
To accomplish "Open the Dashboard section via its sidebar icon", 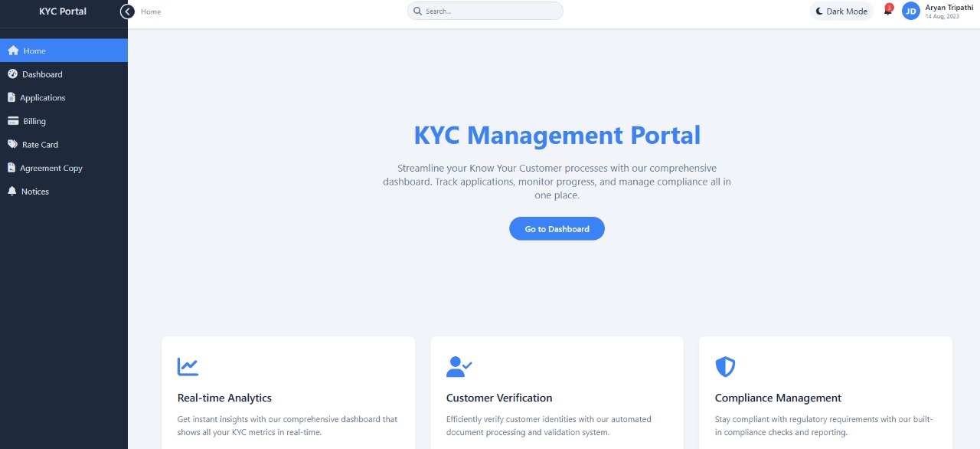I will point(12,74).
